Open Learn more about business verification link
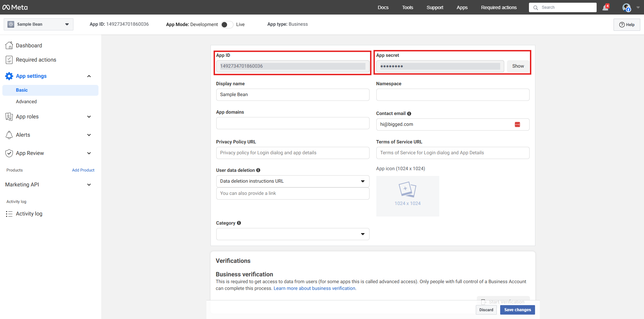Screen dimensions: 644x319 314,289
